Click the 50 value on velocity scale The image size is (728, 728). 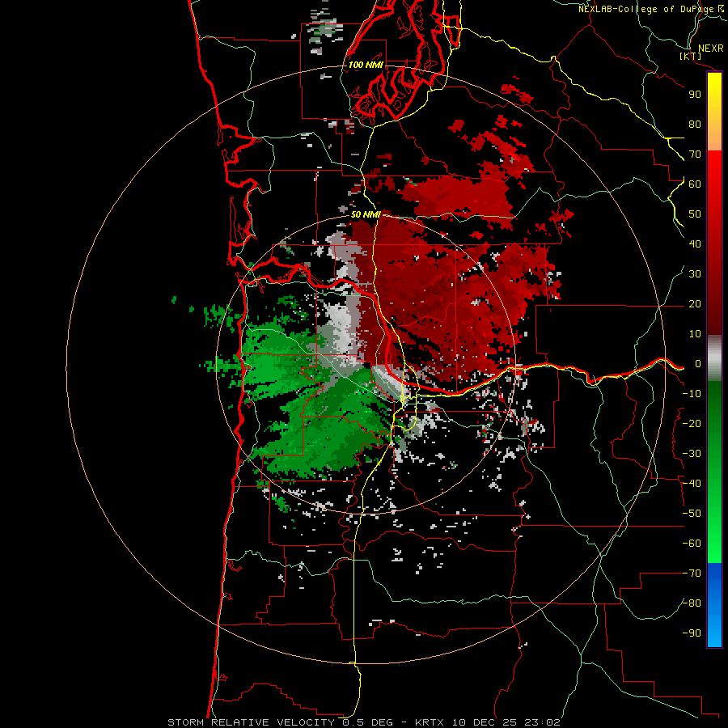point(695,214)
